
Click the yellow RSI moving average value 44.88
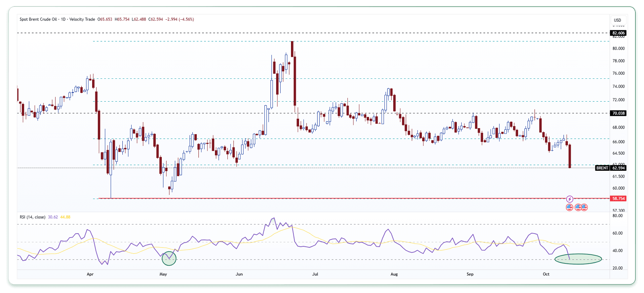pos(65,217)
